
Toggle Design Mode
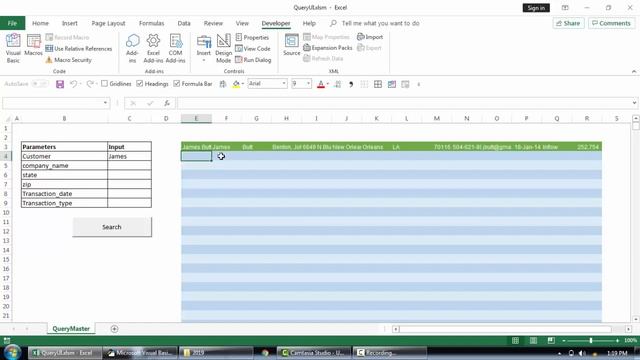pyautogui.click(x=223, y=48)
